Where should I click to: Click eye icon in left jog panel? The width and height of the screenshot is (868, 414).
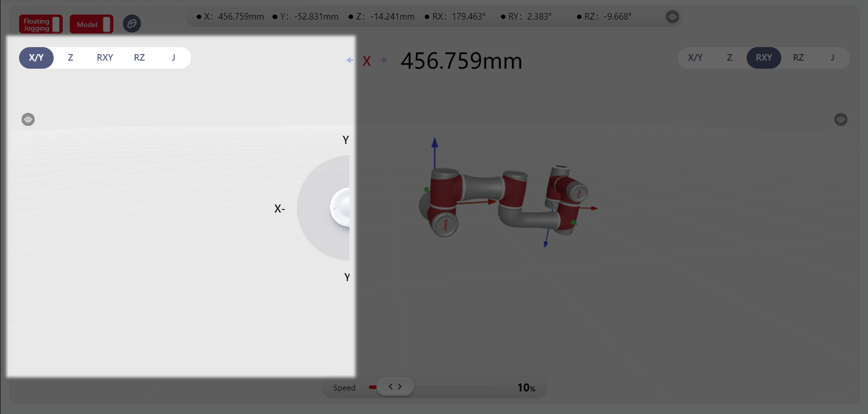coord(28,119)
